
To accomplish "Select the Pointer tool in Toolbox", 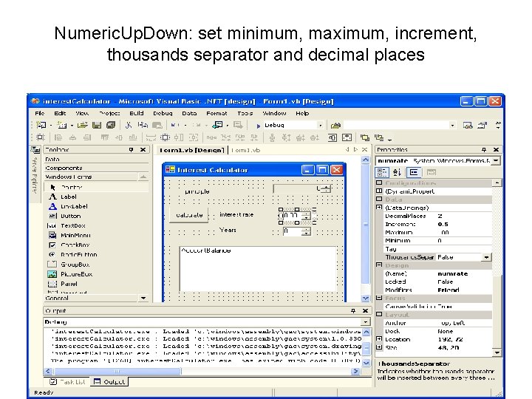I will click(x=96, y=187).
